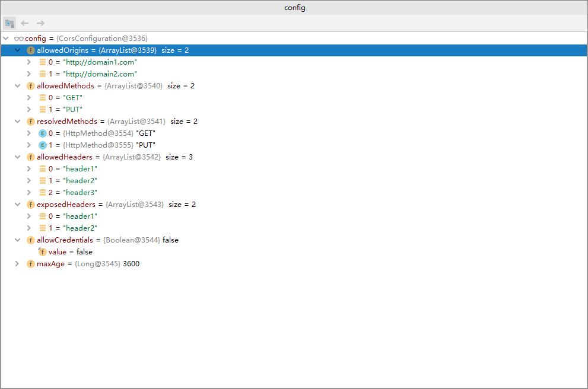The height and width of the screenshot is (389, 588).
Task: Select the "GET" entry under allowedMethods
Action: (294, 98)
